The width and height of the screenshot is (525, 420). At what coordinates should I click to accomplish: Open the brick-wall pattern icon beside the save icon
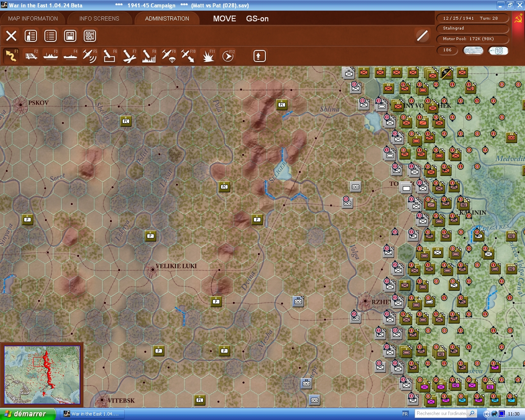coord(90,36)
